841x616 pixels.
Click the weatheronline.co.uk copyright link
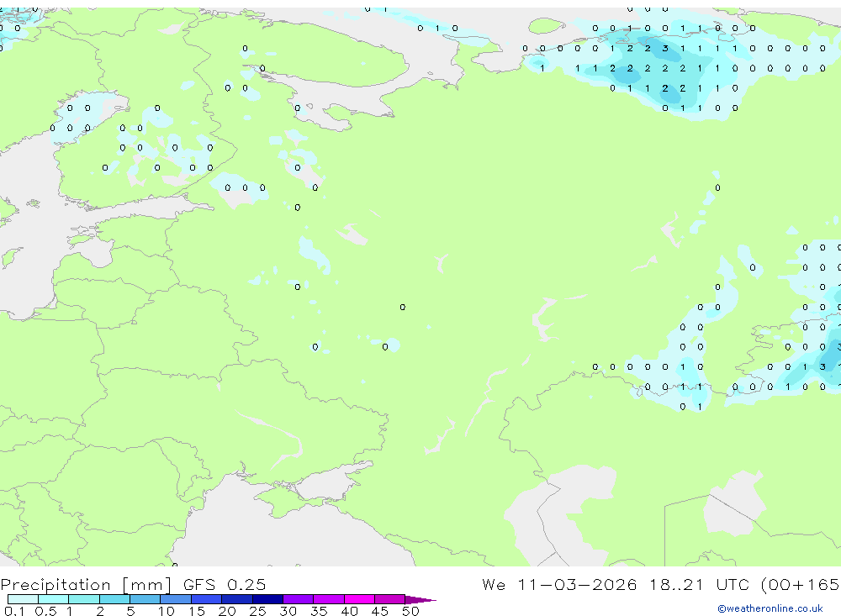(770, 608)
